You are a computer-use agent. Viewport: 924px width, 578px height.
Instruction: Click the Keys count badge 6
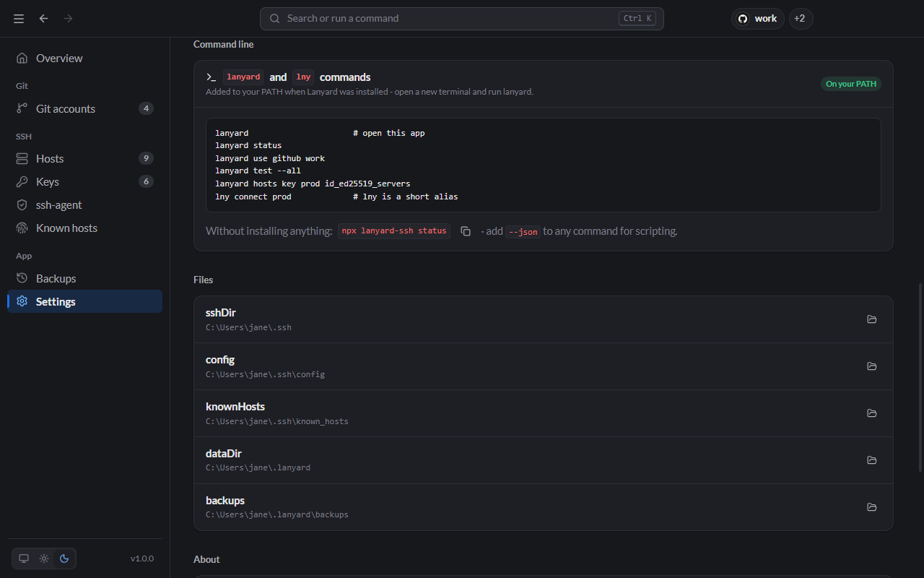point(146,181)
